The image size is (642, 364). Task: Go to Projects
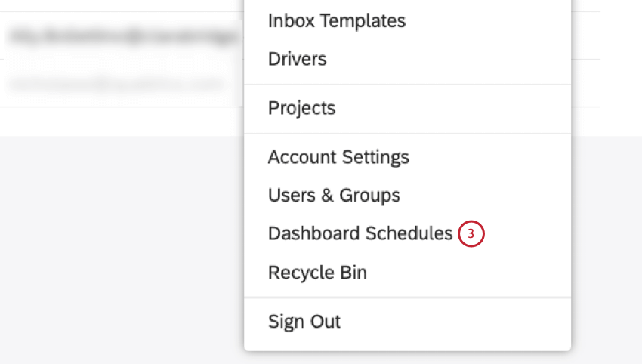tap(301, 108)
